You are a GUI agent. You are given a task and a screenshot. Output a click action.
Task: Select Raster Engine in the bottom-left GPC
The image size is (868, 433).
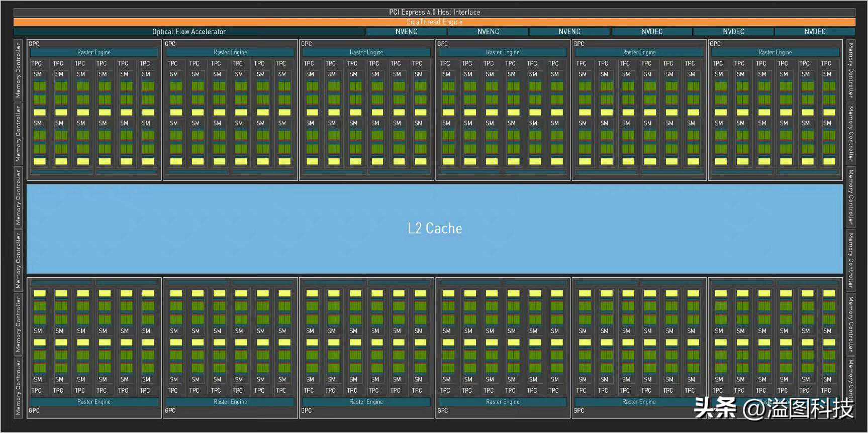[94, 402]
